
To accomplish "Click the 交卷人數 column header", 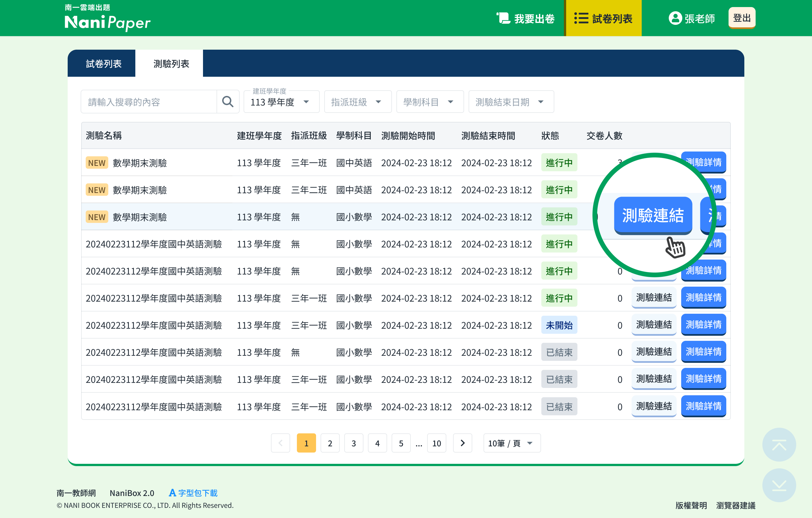I will click(604, 135).
